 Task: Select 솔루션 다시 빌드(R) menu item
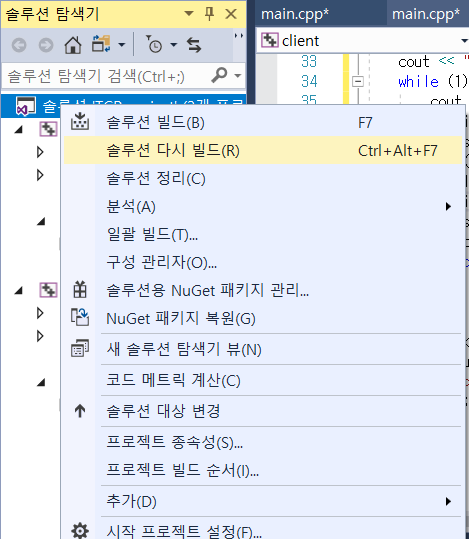(263, 150)
